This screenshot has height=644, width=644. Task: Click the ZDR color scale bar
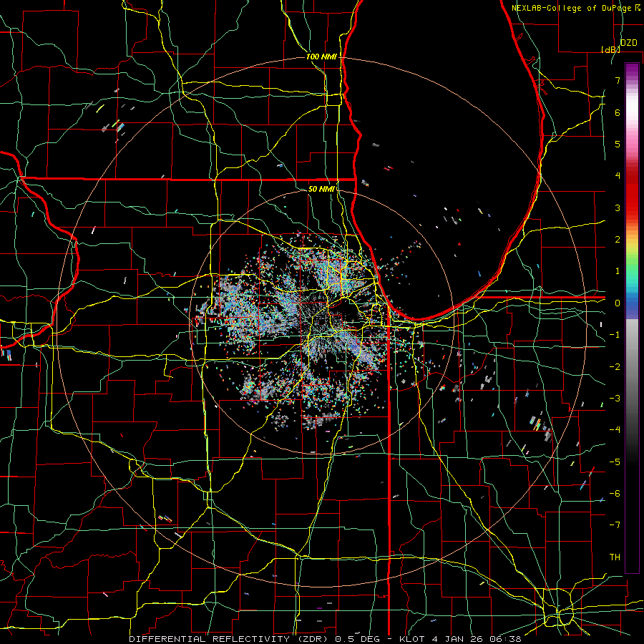pyautogui.click(x=632, y=318)
